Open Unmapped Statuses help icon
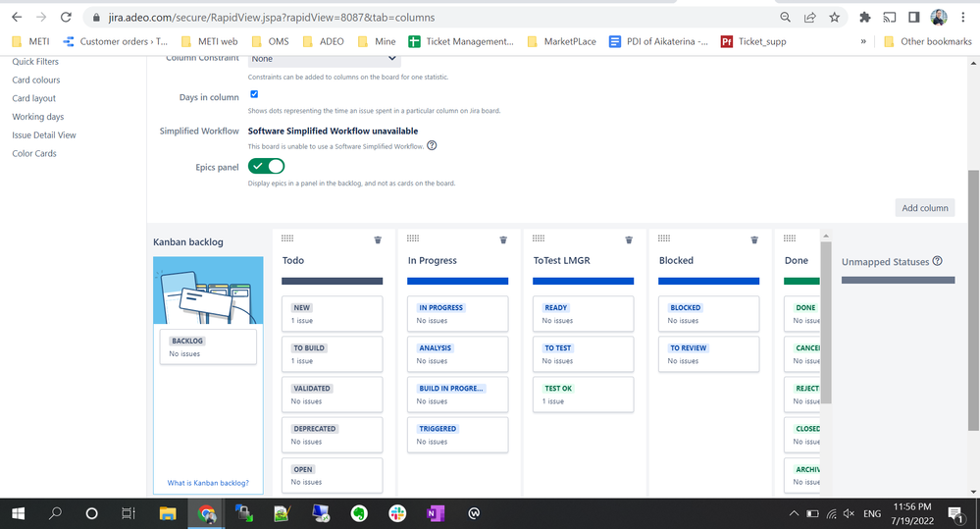980x529 pixels. (938, 261)
